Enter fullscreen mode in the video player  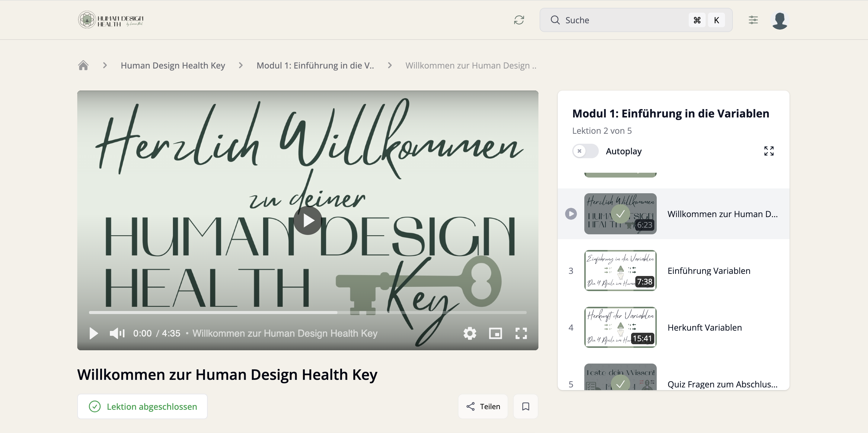click(x=521, y=334)
